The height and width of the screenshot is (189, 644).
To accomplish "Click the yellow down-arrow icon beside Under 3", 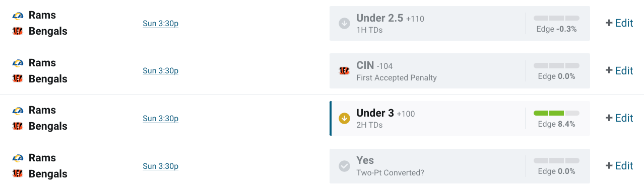I will pyautogui.click(x=344, y=118).
